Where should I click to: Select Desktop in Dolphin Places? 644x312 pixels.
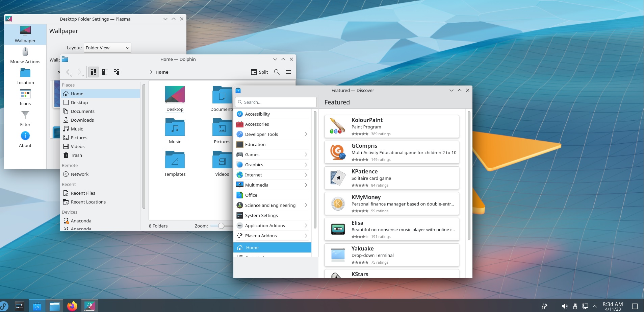(x=101, y=102)
